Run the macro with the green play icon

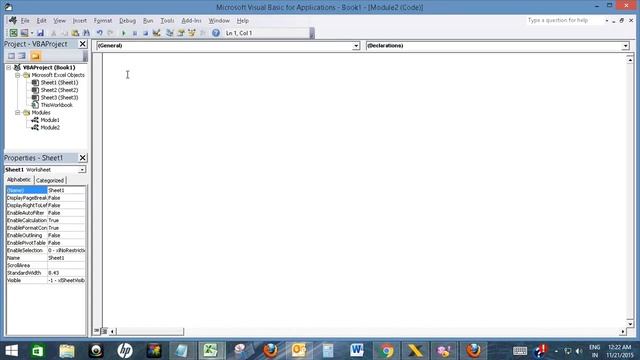click(x=123, y=33)
